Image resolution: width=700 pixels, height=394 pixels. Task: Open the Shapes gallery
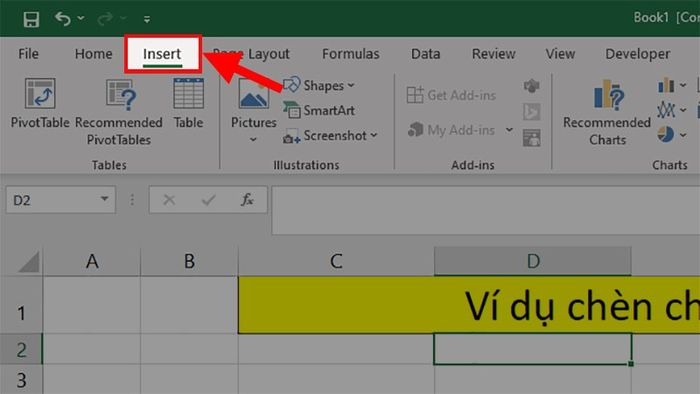point(319,85)
